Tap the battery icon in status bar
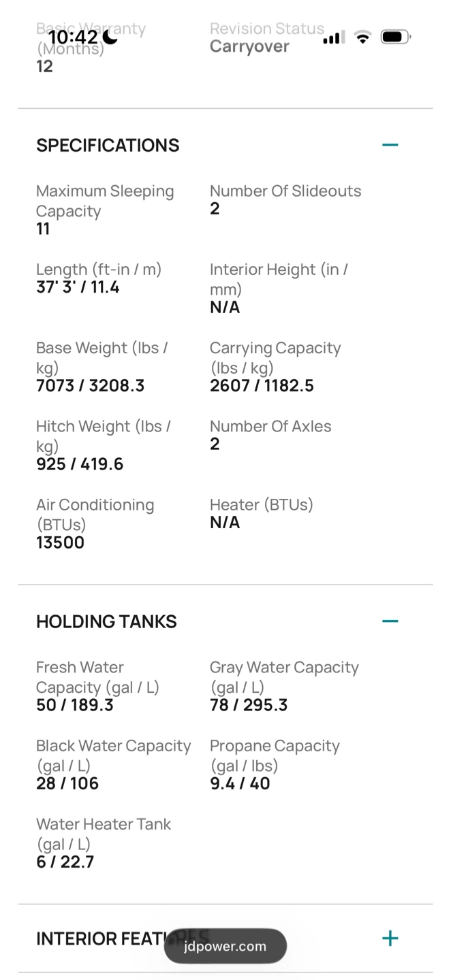This screenshot has height=980, width=451. (x=396, y=37)
